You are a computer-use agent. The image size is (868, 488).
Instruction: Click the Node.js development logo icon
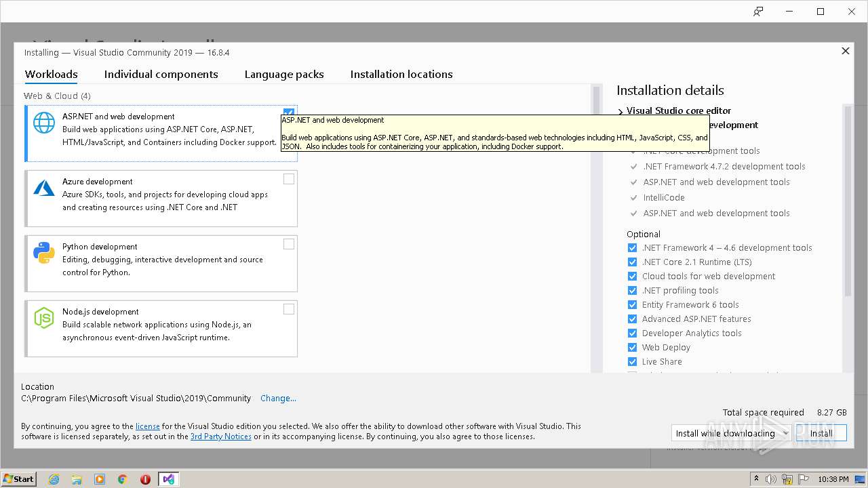coord(44,318)
